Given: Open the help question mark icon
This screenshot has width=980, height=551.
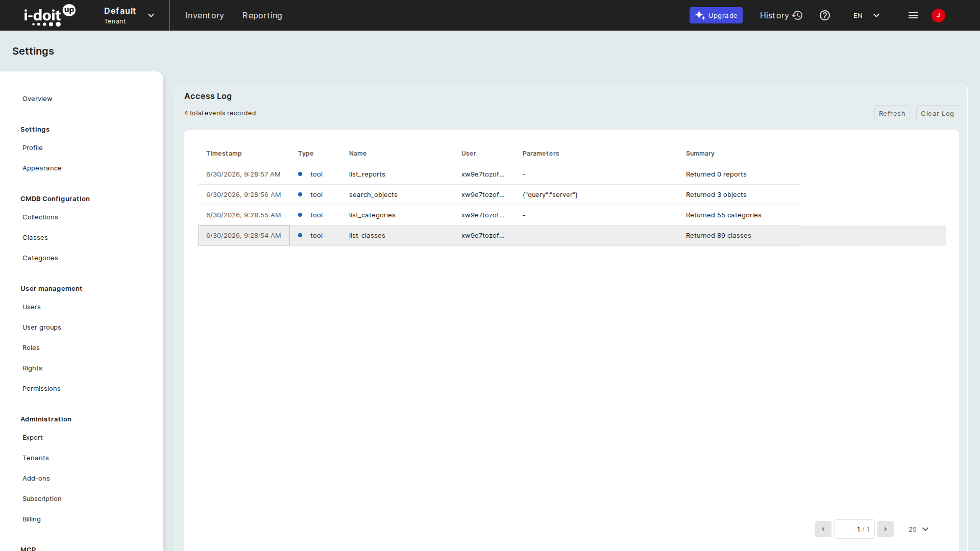Looking at the screenshot, I should pos(825,15).
